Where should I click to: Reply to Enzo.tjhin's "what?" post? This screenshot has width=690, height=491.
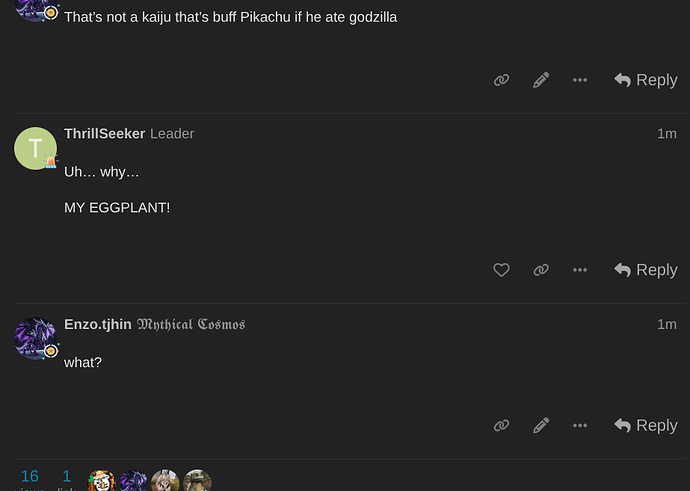coord(646,425)
